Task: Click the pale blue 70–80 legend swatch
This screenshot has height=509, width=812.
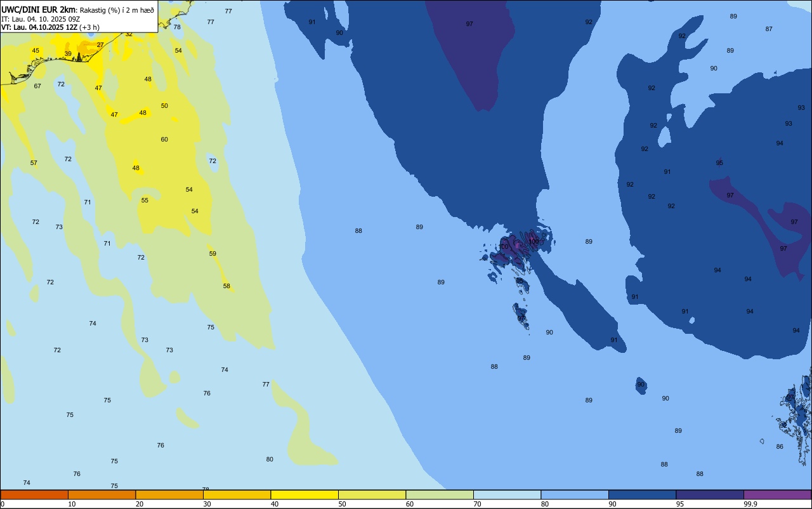Action: pyautogui.click(x=507, y=494)
